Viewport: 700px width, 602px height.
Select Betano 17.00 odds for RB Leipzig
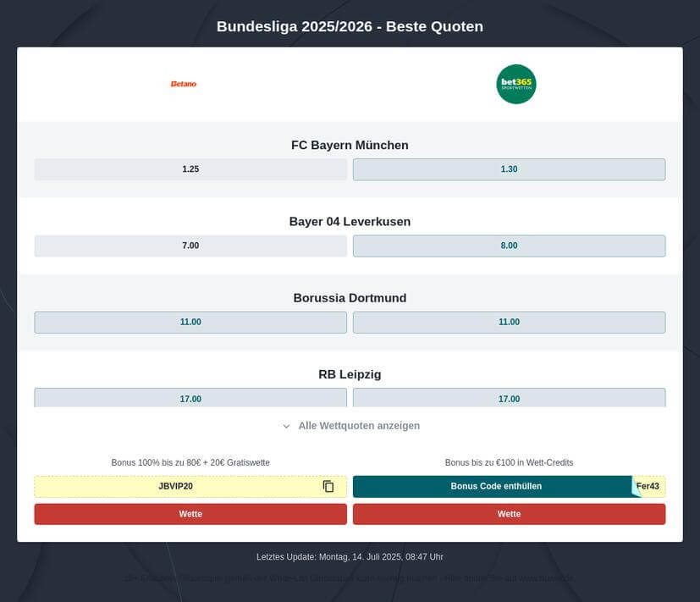click(x=190, y=397)
